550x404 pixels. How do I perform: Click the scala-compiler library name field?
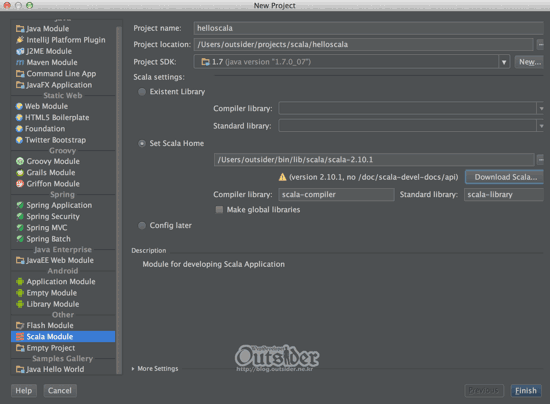point(336,195)
